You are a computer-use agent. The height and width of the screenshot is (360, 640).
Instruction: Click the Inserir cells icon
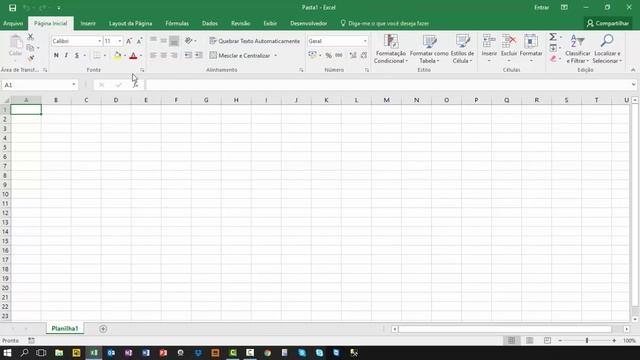pyautogui.click(x=489, y=49)
